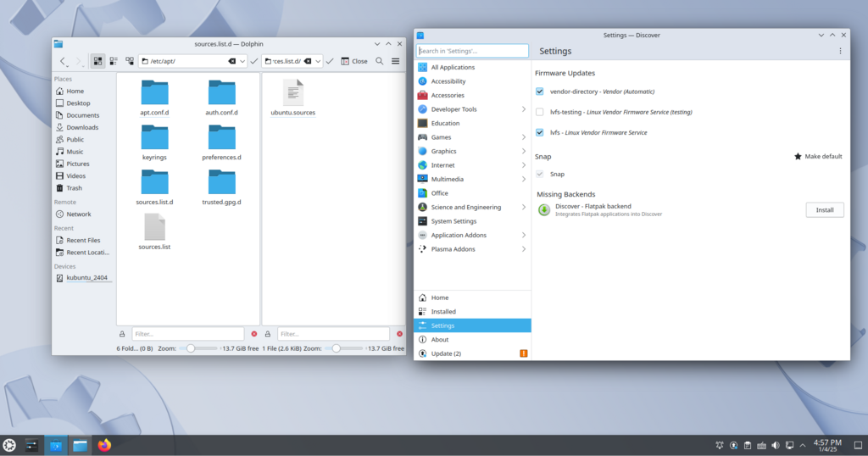The height and width of the screenshot is (456, 868).
Task: Open Installed apps page in Discover
Action: click(472, 312)
